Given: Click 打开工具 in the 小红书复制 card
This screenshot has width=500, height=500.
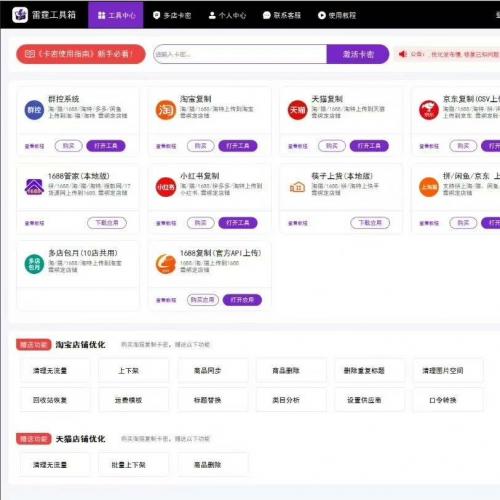Looking at the screenshot, I should tap(238, 223).
